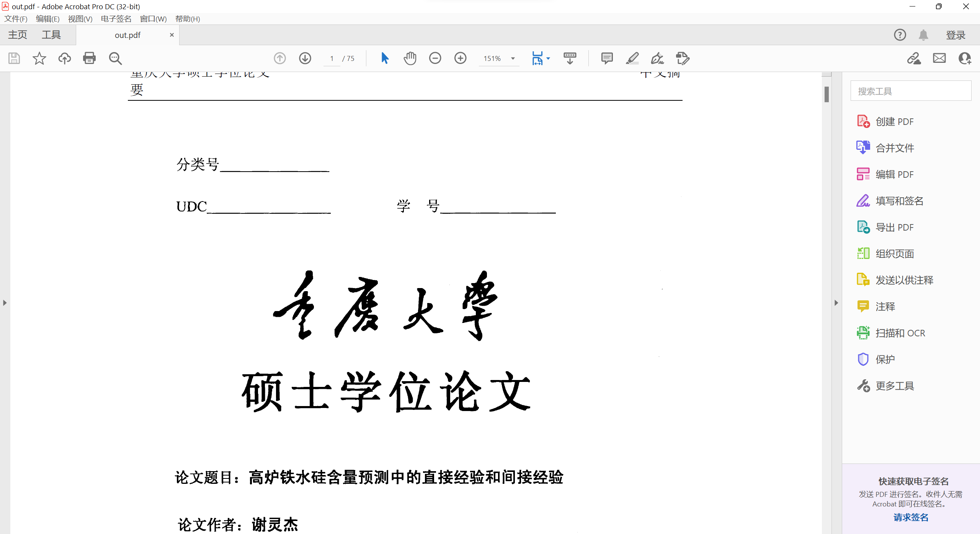The width and height of the screenshot is (980, 534).
Task: Switch to the 工具 tab
Action: click(x=51, y=35)
